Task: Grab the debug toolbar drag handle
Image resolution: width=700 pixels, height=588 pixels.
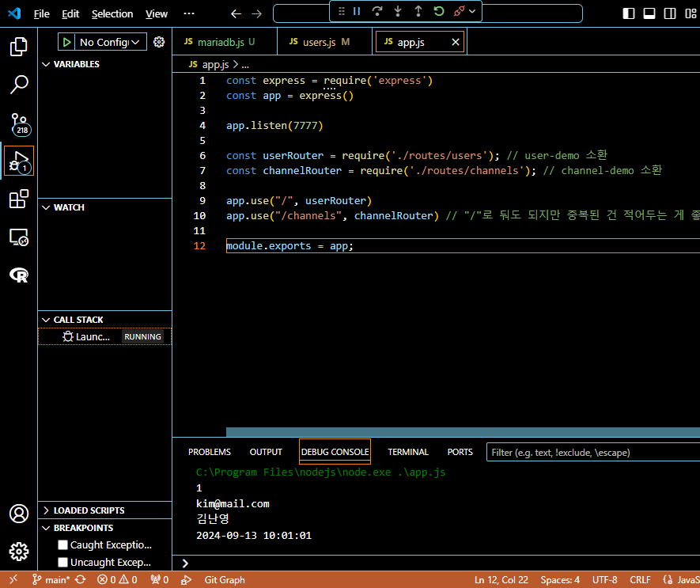Action: pyautogui.click(x=342, y=11)
